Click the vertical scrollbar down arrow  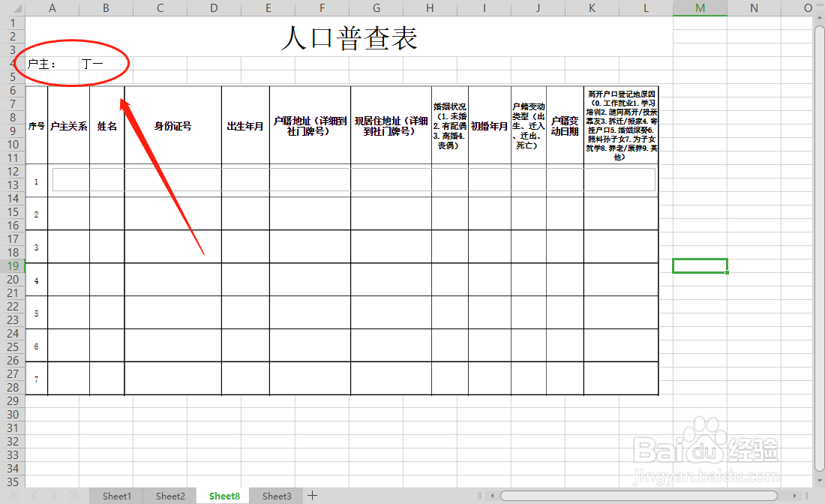[x=818, y=480]
